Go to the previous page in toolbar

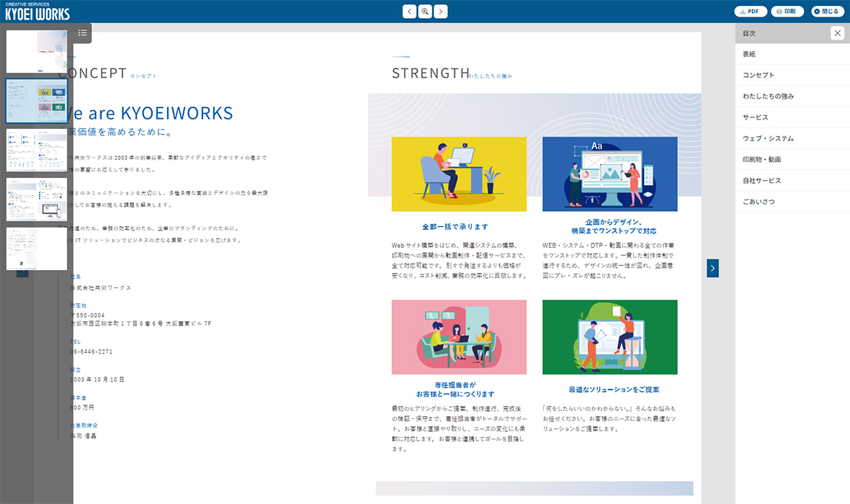click(x=409, y=12)
